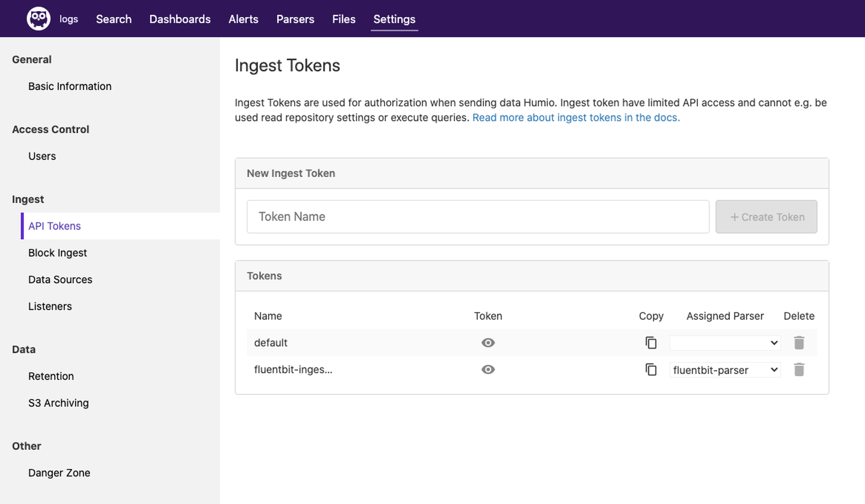Image resolution: width=865 pixels, height=504 pixels.
Task: Click the Other sidebar section heading
Action: coord(27,446)
